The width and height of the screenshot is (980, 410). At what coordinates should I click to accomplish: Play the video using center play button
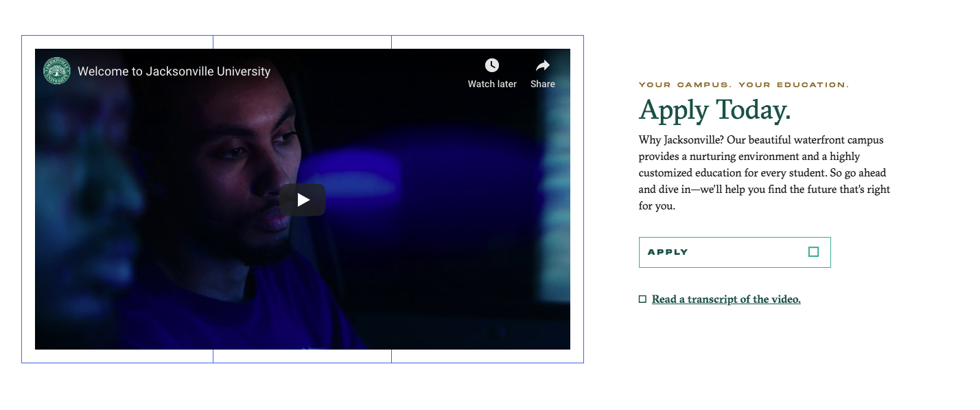coord(303,200)
